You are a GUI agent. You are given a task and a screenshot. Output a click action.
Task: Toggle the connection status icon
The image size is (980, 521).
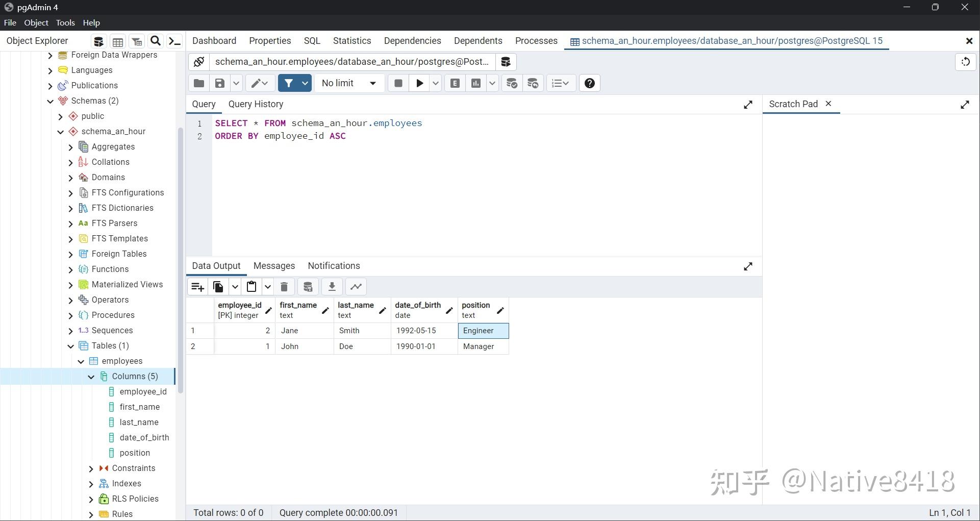199,62
